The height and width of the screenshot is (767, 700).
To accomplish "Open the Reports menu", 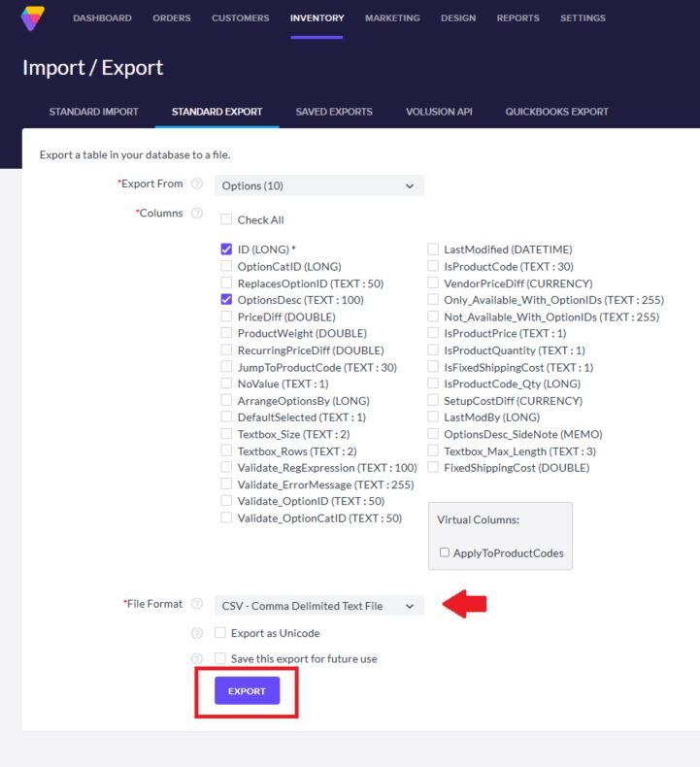I will point(518,18).
